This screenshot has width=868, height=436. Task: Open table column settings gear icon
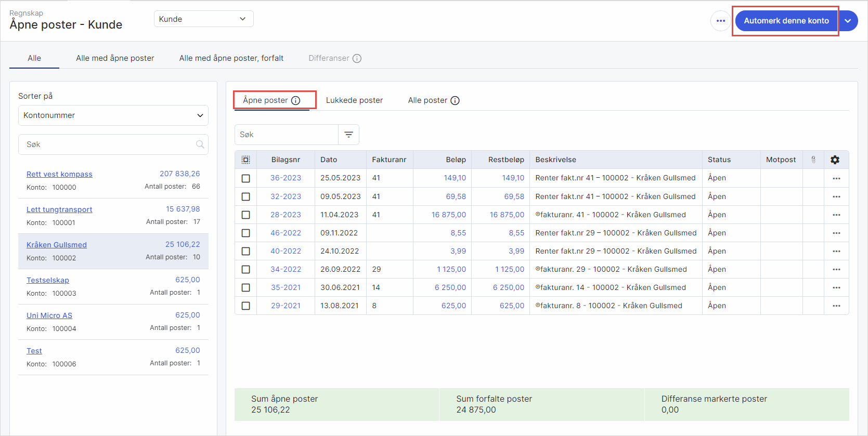(835, 160)
